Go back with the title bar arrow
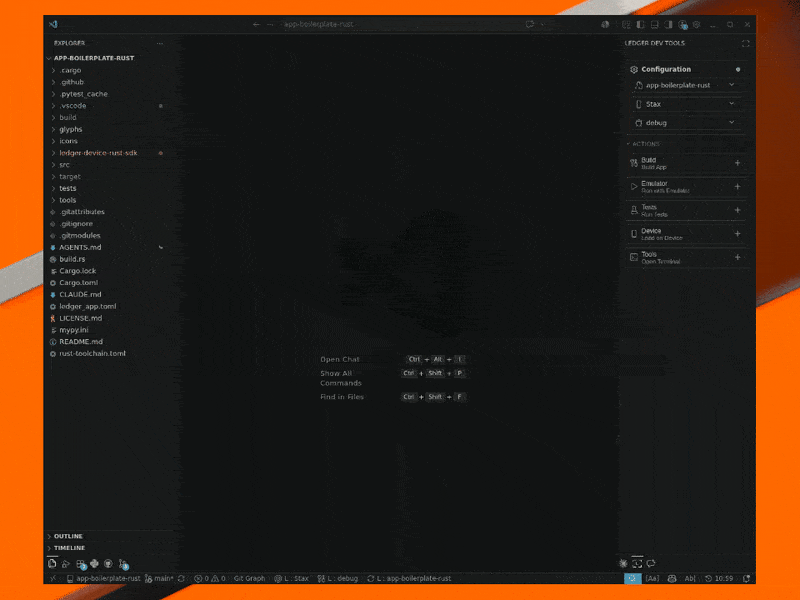The height and width of the screenshot is (600, 800). [x=256, y=24]
